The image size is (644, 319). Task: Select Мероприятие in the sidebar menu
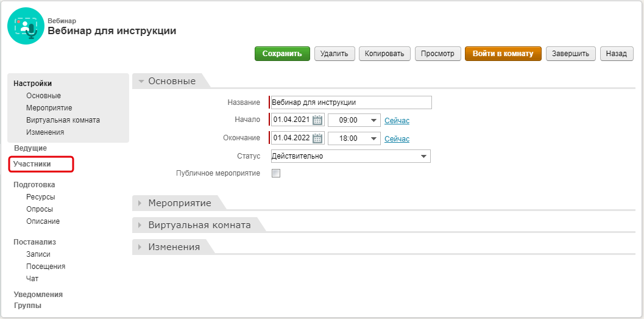49,108
